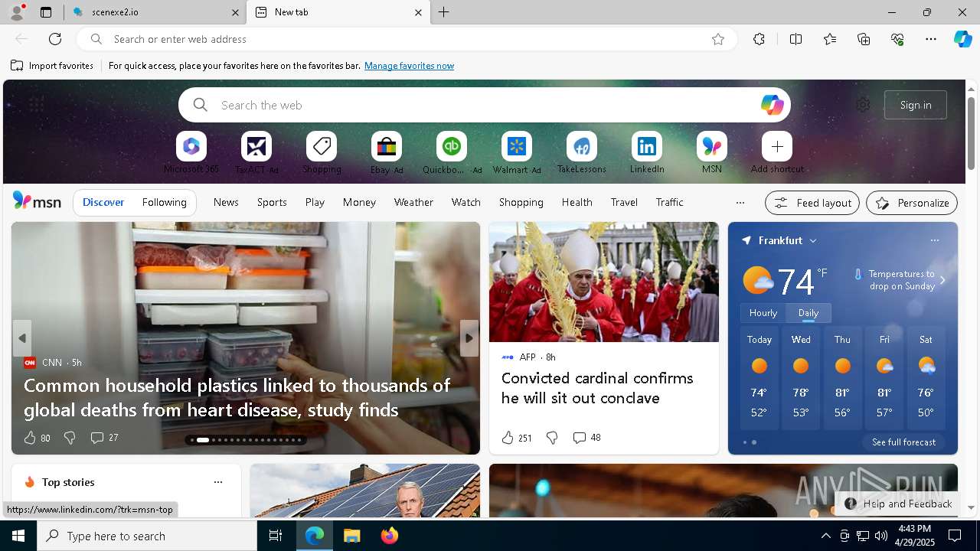Open Help and Feedback
The width and height of the screenshot is (980, 551).
[x=898, y=504]
